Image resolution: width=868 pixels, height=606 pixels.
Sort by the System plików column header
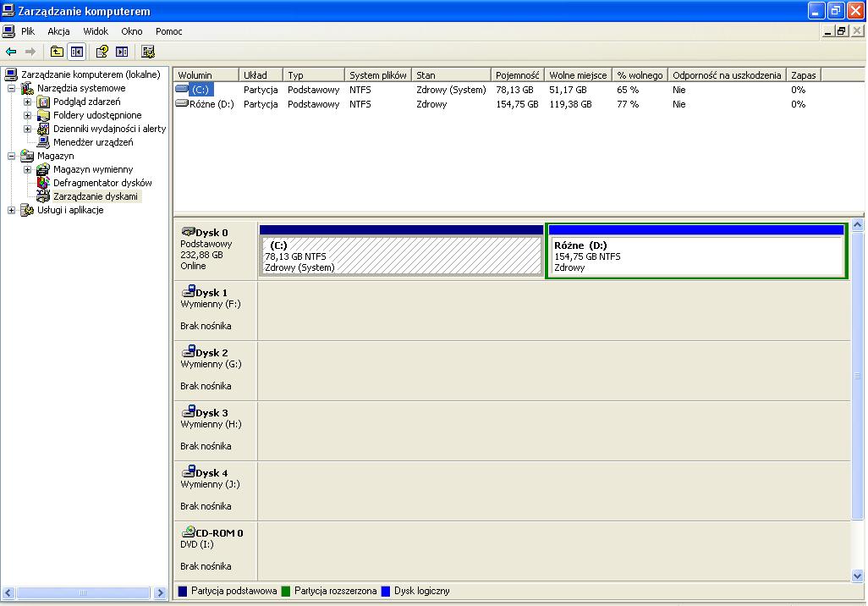point(378,74)
